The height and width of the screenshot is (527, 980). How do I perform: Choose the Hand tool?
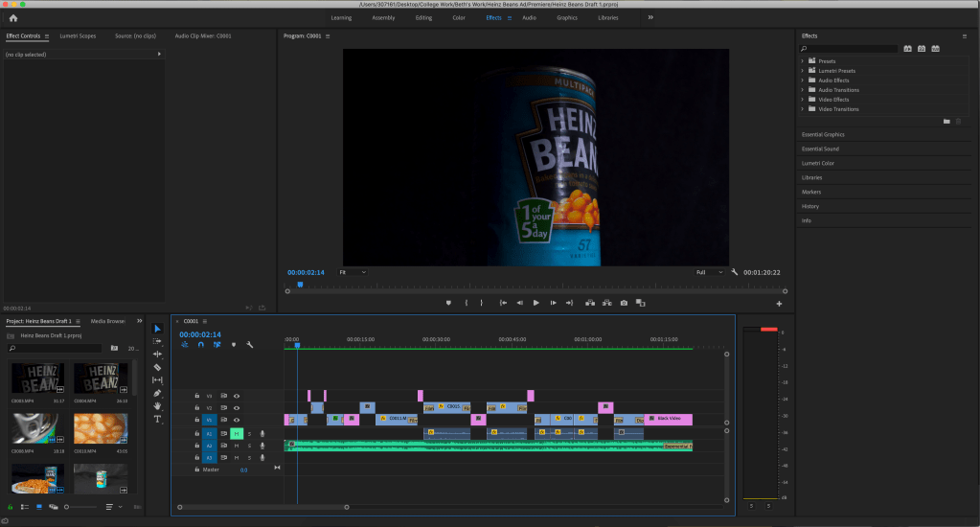[x=158, y=406]
